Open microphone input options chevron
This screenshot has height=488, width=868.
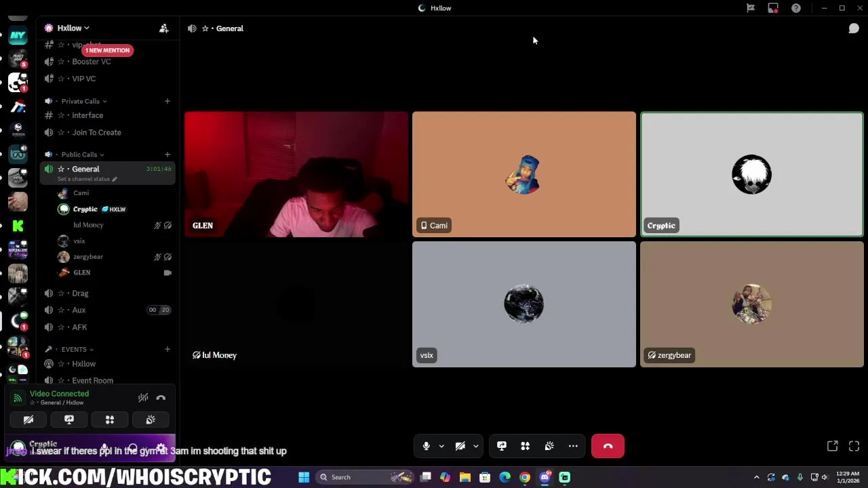tap(441, 446)
